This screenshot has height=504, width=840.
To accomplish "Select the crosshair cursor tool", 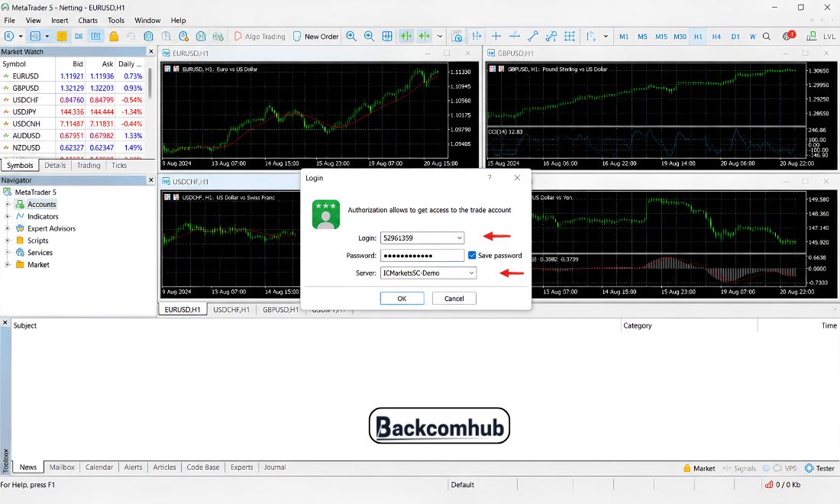I will pyautogui.click(x=496, y=37).
